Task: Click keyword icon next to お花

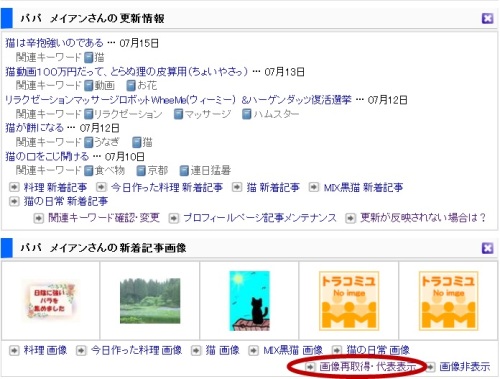Action: (131, 86)
